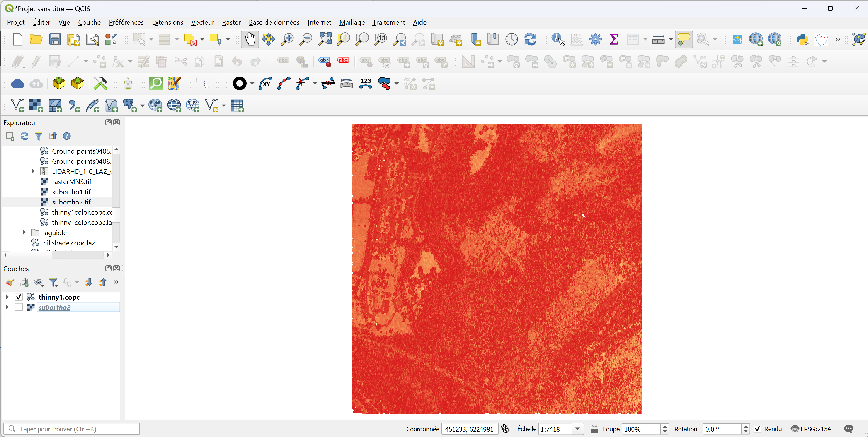Viewport: 868px width, 437px height.
Task: Open the Processing Toolbox gear icon
Action: point(595,39)
